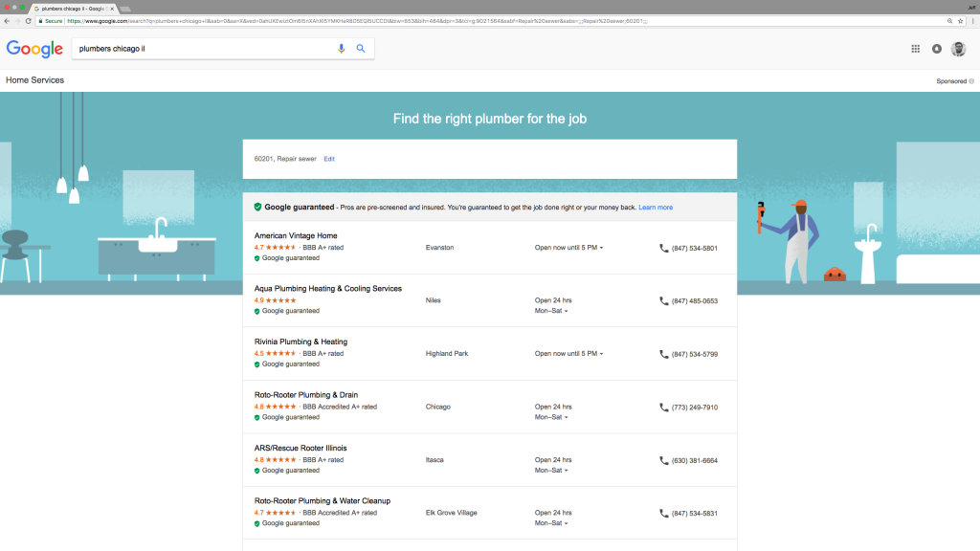Click Google guaranteed badge under American Vintage Home
Viewport: 980px width, 551px height.
point(287,258)
